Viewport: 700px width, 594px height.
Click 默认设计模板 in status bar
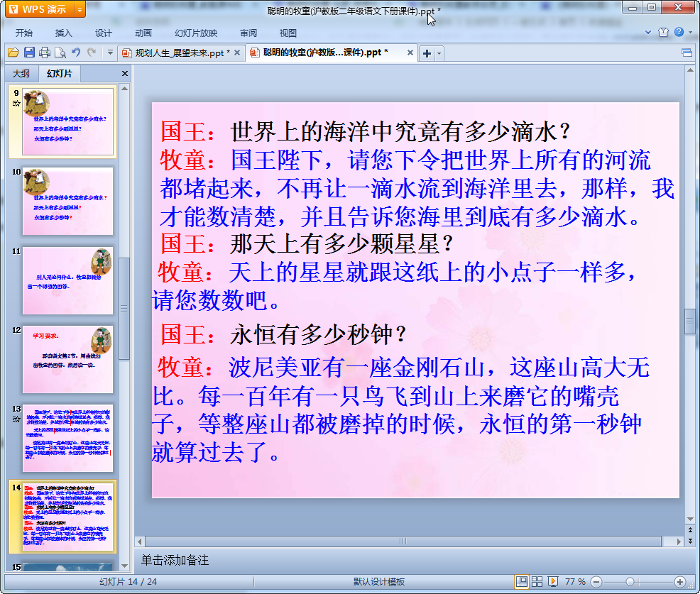(x=379, y=581)
